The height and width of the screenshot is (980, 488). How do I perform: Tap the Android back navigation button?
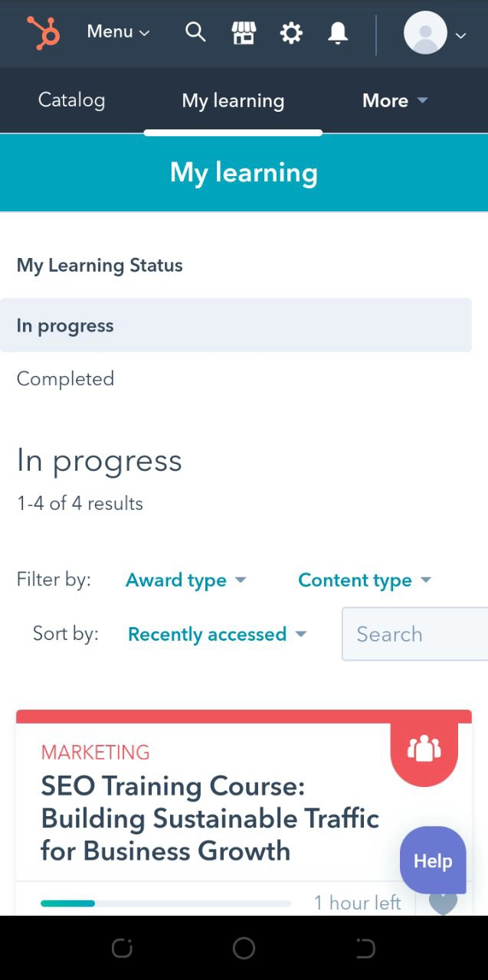[x=365, y=949]
